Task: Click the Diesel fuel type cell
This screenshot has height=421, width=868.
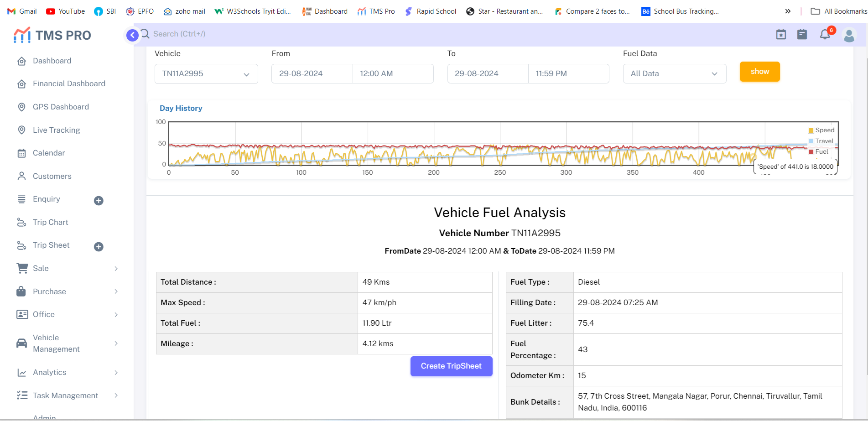Action: pyautogui.click(x=707, y=282)
